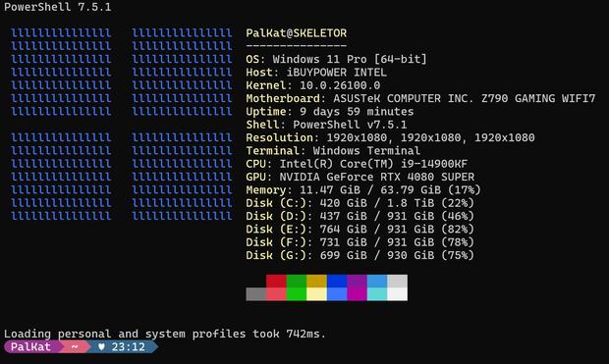Click the Kernel: 10.0.26100.0 line
The image size is (609, 364).
pos(313,85)
